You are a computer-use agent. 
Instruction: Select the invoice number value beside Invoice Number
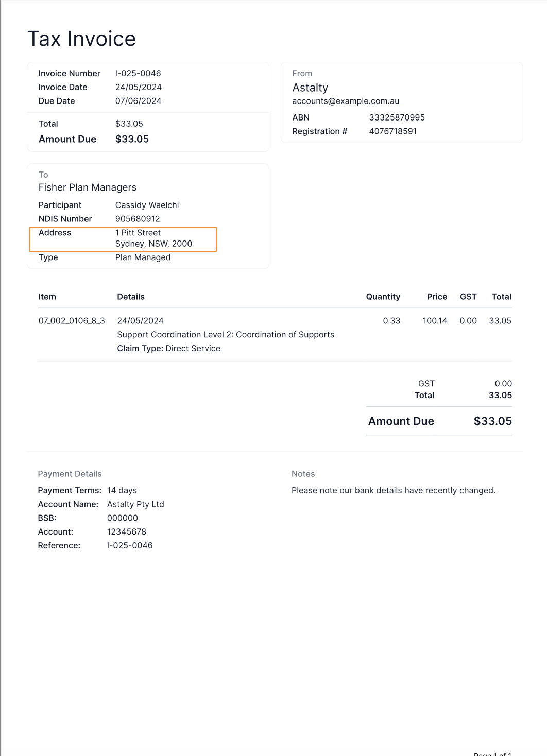tap(138, 74)
